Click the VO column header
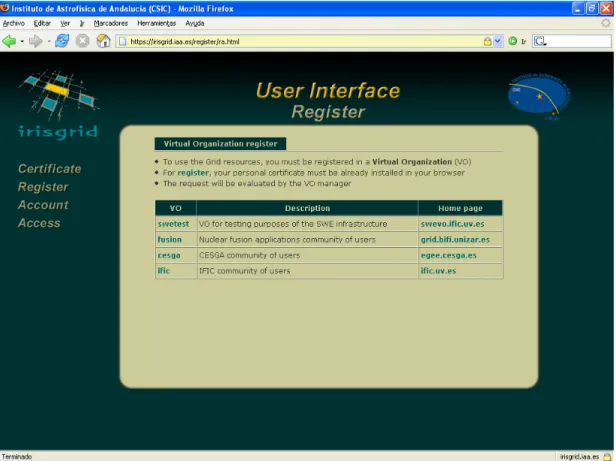Screen dimensions: 616x461 pos(176,208)
